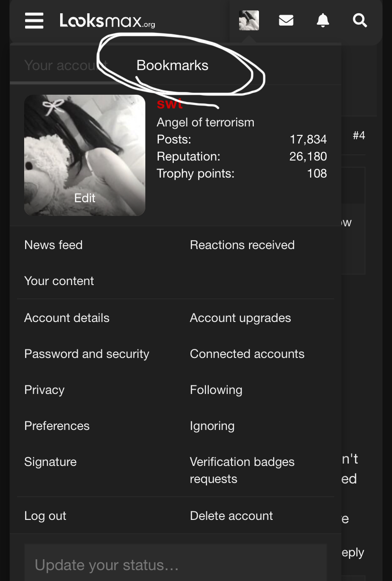This screenshot has height=581, width=392.
Task: Go to Reactions received
Action: (x=242, y=245)
